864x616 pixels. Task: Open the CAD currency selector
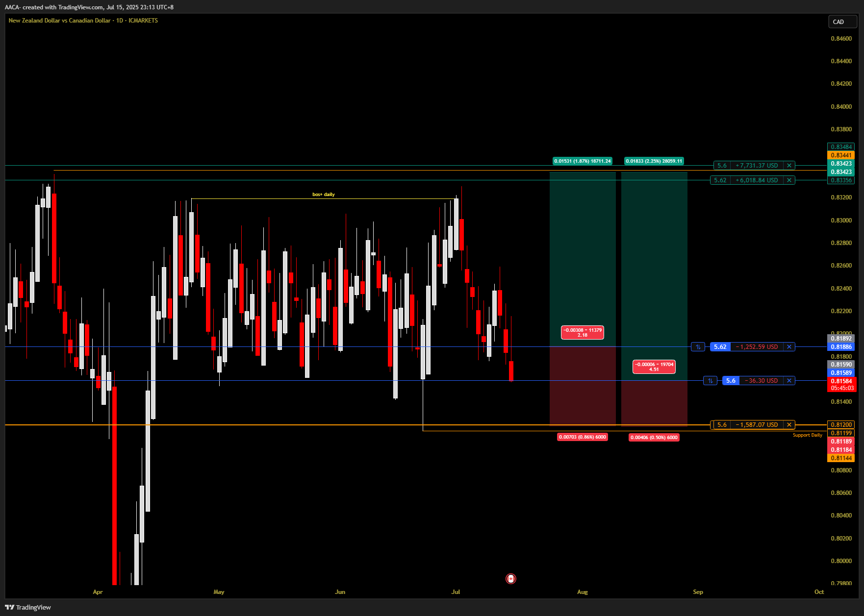tap(842, 22)
